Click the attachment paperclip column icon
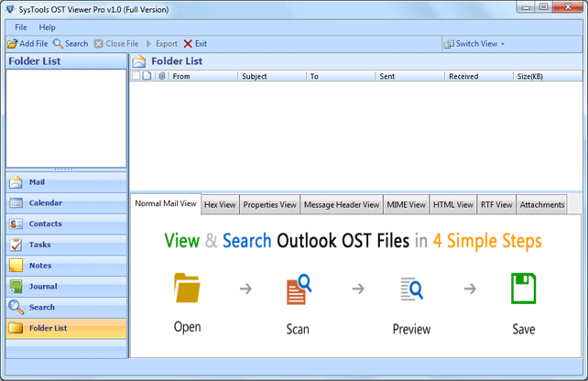This screenshot has width=588, height=381. tap(161, 76)
